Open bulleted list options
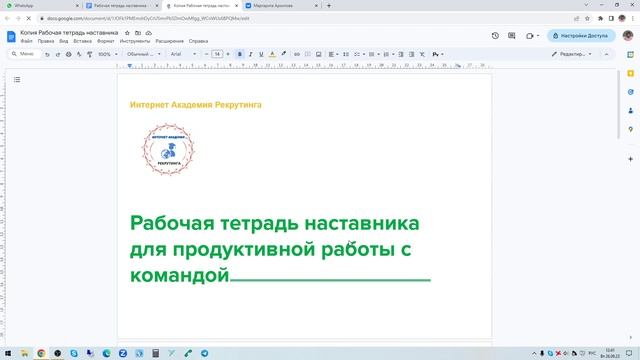This screenshot has height=360, width=640. 373,54
